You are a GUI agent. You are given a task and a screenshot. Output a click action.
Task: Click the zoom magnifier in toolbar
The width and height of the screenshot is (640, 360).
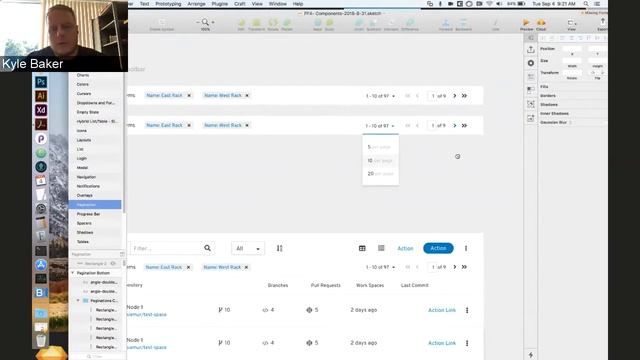pyautogui.click(x=205, y=22)
